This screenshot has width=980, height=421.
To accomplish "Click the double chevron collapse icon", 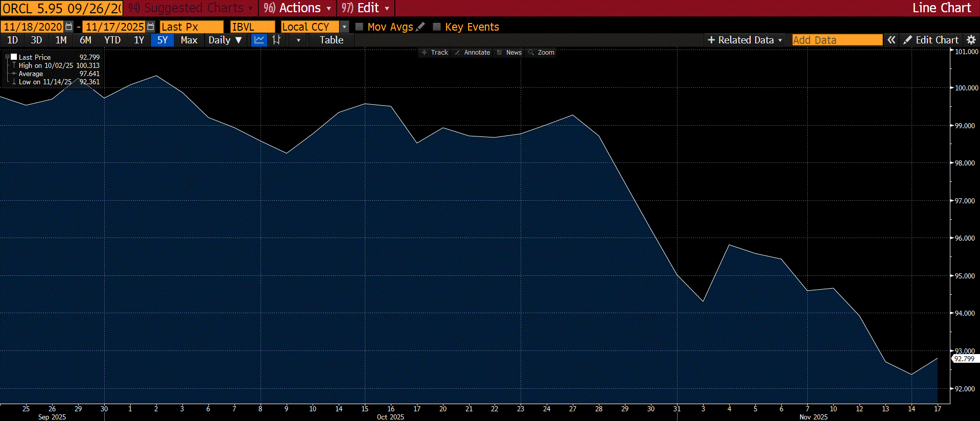I will pos(892,40).
